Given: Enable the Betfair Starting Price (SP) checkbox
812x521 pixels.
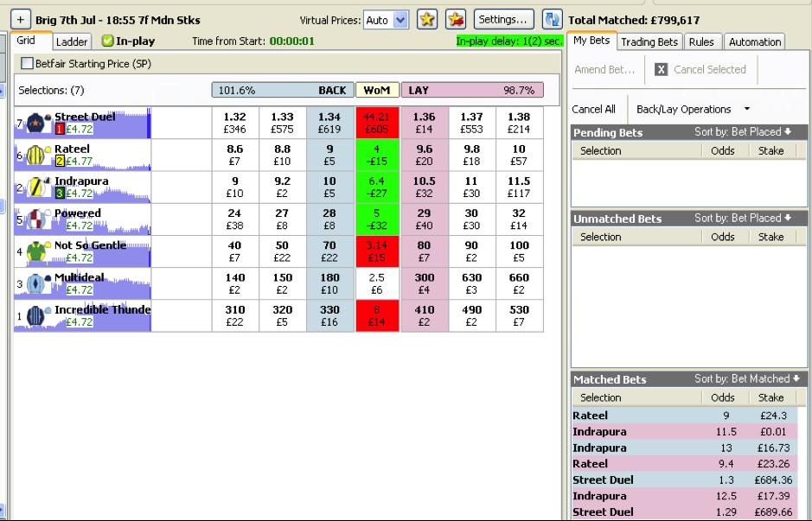Looking at the screenshot, I should (27, 63).
